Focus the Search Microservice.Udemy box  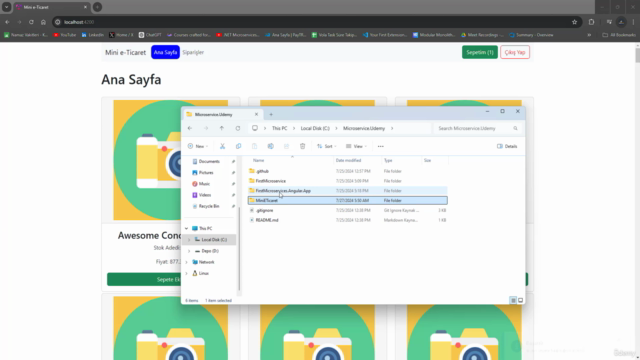[476, 128]
